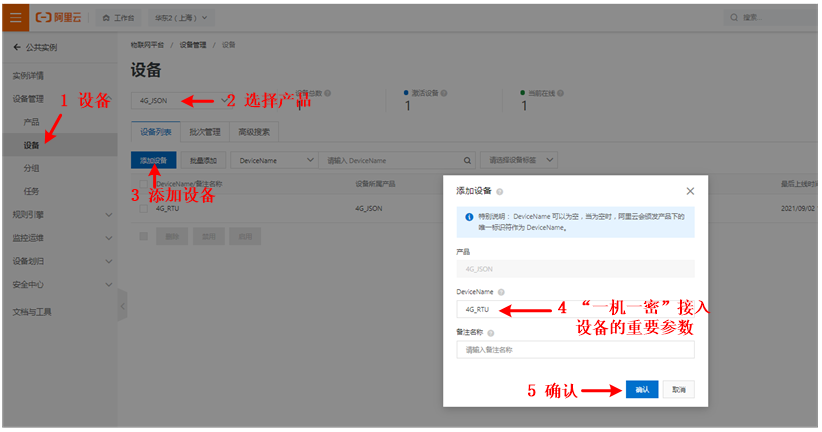Click the 4G_JSON product cell in the table
Screen dimensions: 822x432
pyautogui.click(x=369, y=209)
